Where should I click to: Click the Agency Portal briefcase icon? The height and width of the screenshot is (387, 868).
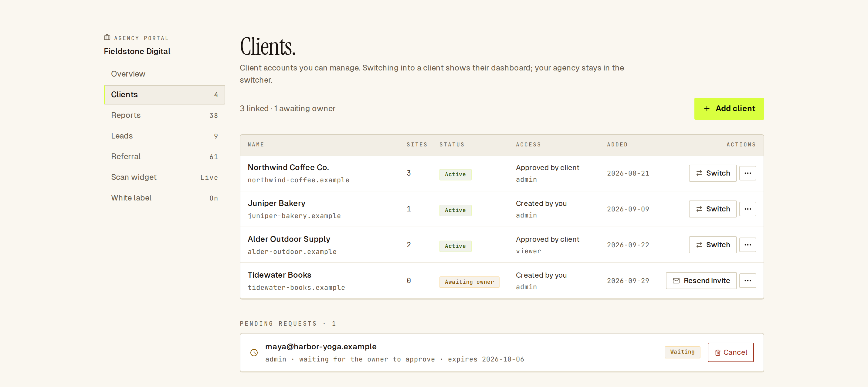click(x=107, y=37)
